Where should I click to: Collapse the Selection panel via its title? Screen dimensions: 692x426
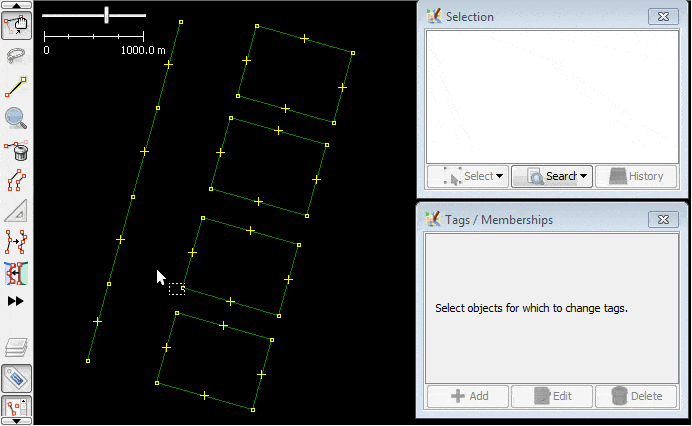coord(470,17)
